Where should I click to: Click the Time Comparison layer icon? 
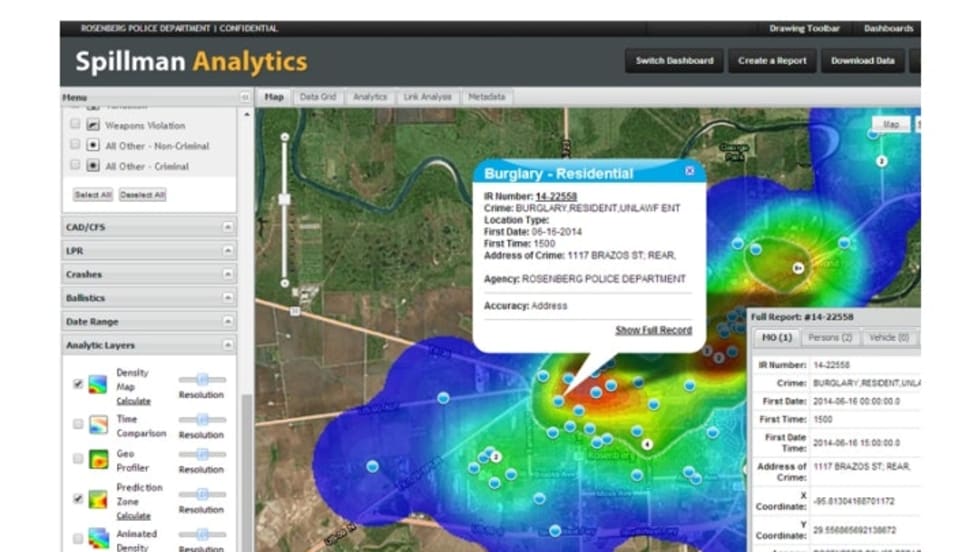(96, 425)
